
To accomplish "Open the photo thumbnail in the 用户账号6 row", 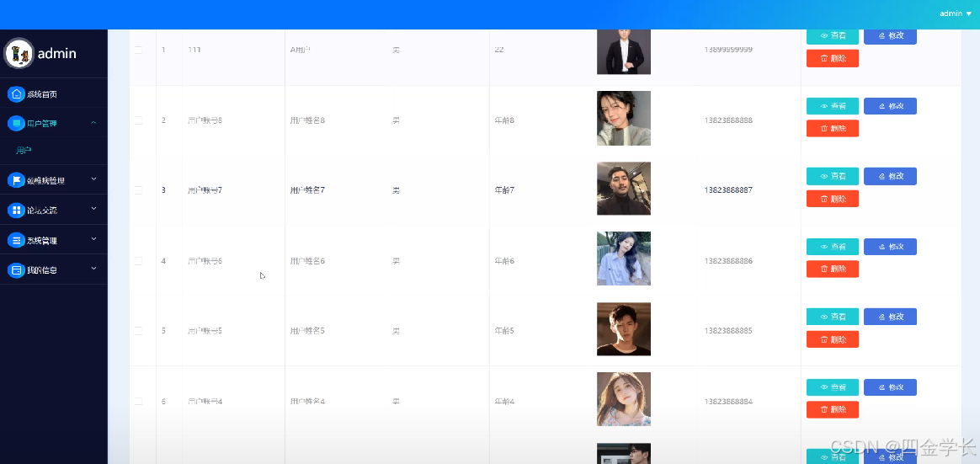I will pyautogui.click(x=624, y=259).
